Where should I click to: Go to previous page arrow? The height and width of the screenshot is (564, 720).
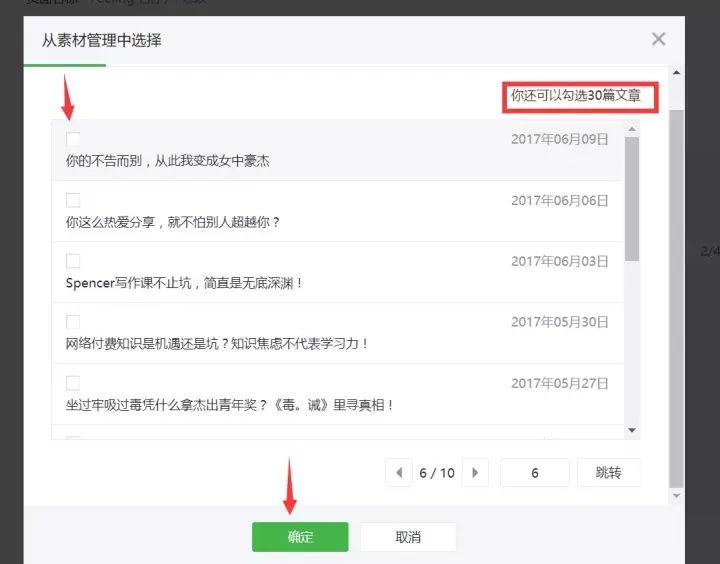(x=399, y=472)
